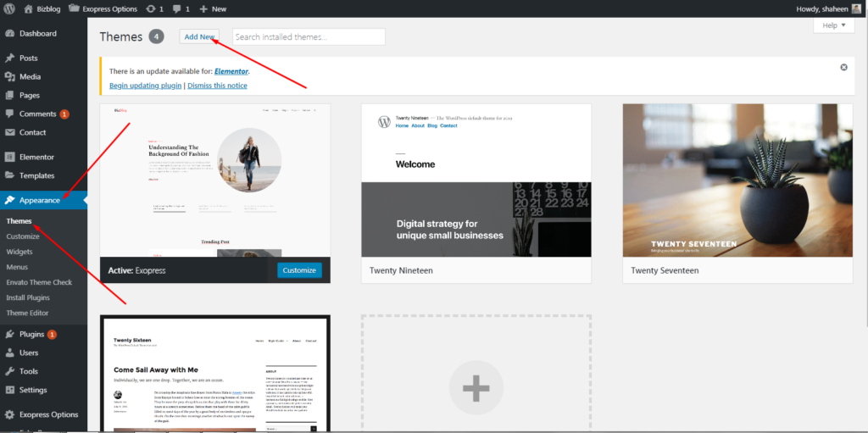
Task: Click the Twenty Nineteen theme name
Action: pyautogui.click(x=401, y=271)
